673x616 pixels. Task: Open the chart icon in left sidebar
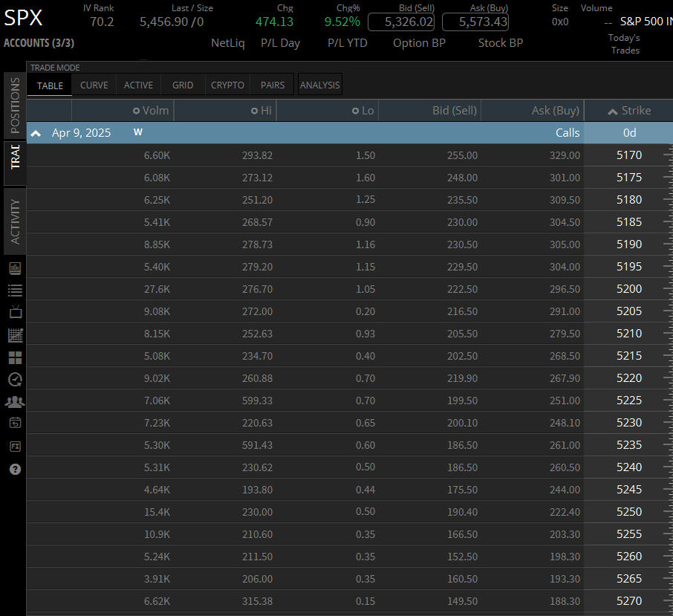[x=15, y=268]
